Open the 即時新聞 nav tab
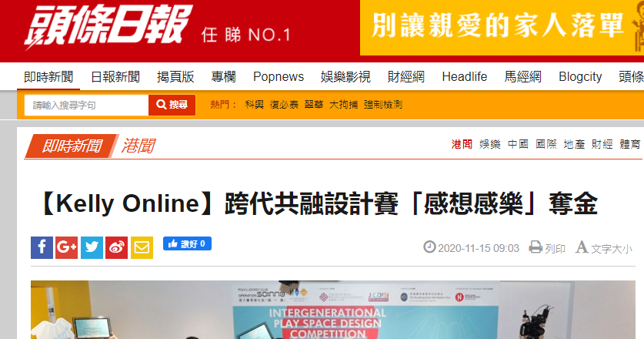Screen dimensions: 644x339 click(x=48, y=77)
